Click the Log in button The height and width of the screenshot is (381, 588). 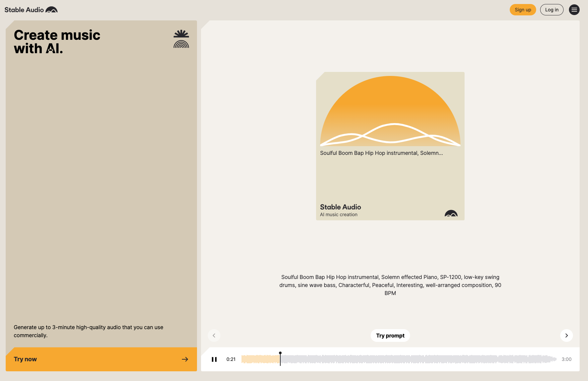(552, 10)
